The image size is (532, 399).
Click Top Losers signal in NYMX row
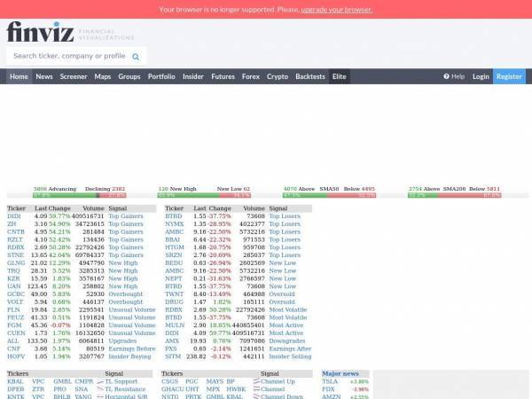285,224
